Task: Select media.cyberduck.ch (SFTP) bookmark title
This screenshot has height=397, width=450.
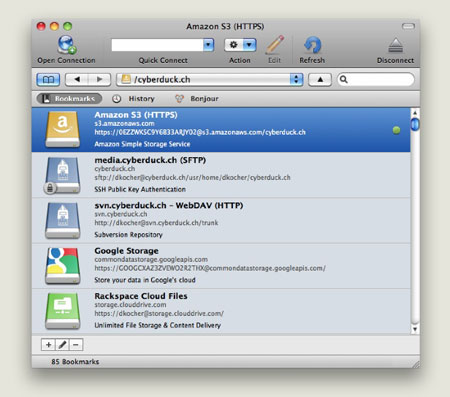Action: [150, 160]
